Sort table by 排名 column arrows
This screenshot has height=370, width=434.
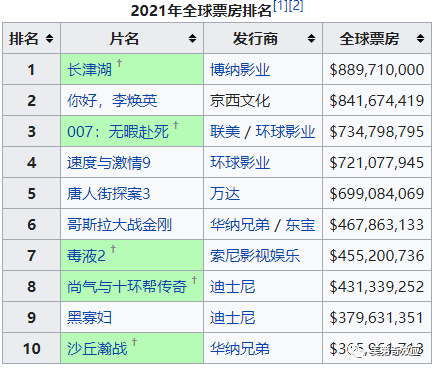tap(49, 39)
